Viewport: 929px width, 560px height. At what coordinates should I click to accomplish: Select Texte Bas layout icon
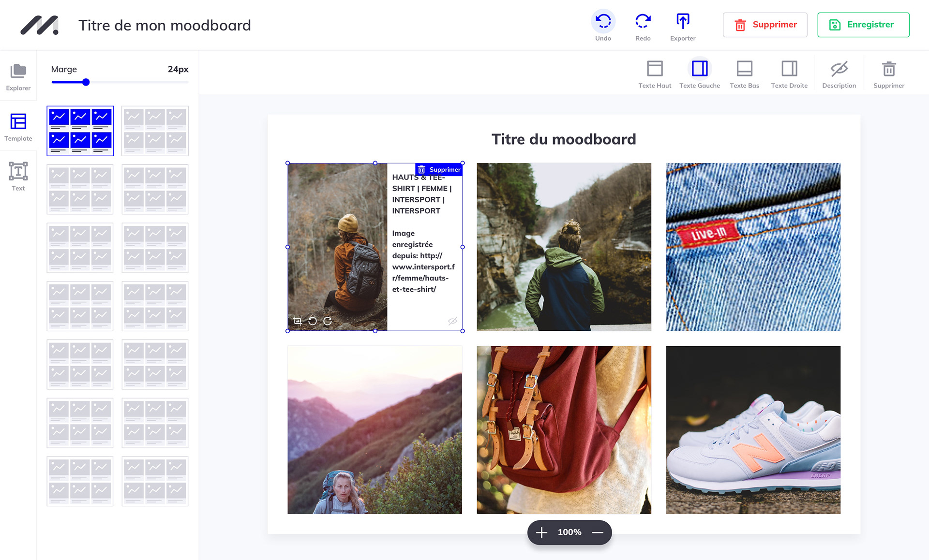pyautogui.click(x=744, y=69)
